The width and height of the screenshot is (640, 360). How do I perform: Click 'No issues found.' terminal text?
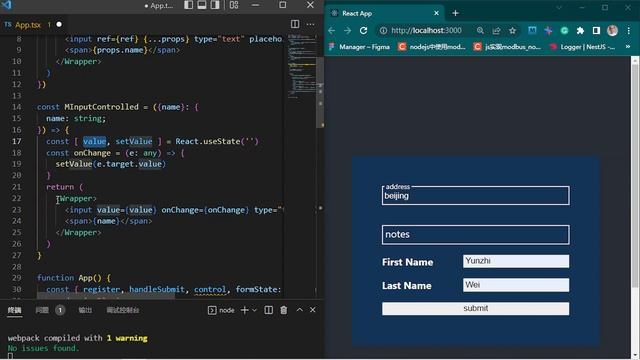pyautogui.click(x=43, y=348)
